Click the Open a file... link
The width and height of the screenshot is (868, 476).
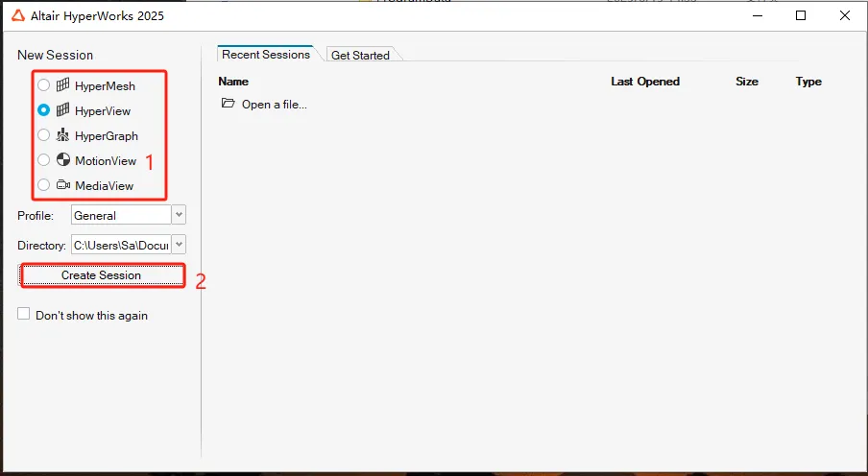274,105
